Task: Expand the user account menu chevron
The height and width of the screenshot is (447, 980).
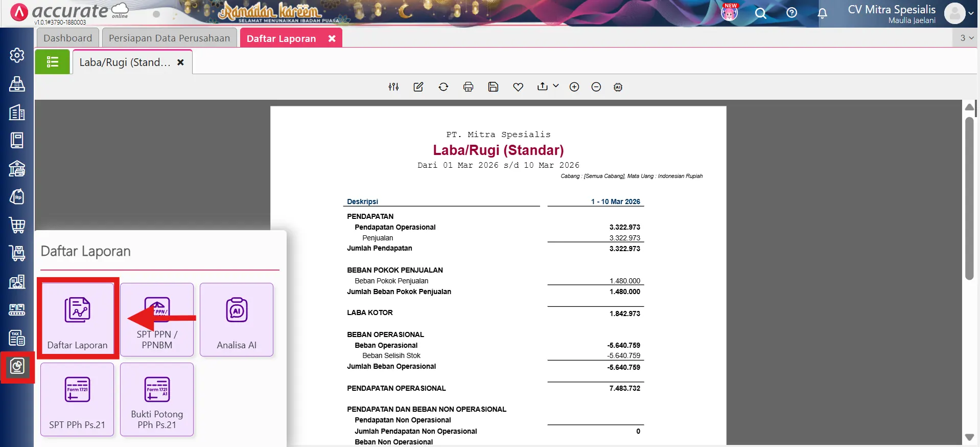Action: (x=971, y=13)
